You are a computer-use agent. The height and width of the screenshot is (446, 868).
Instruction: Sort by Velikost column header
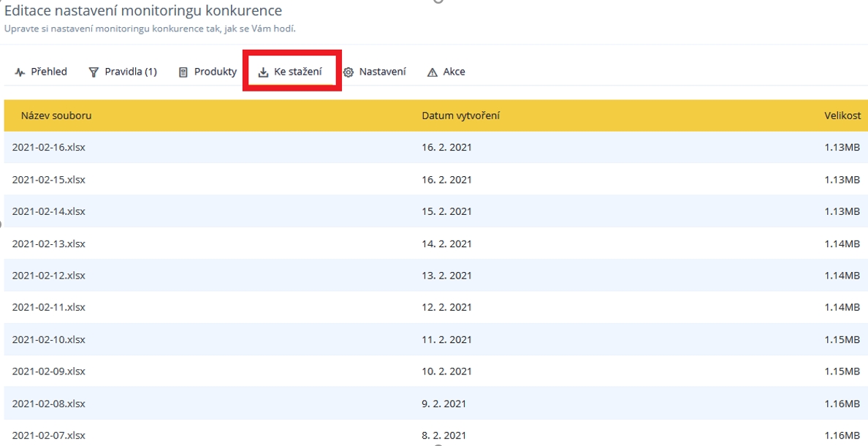[842, 116]
